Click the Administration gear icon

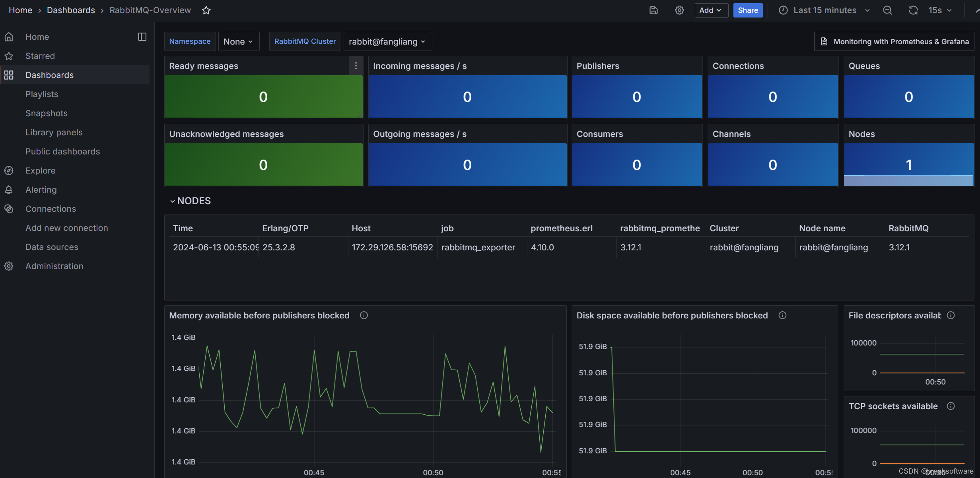[9, 266]
